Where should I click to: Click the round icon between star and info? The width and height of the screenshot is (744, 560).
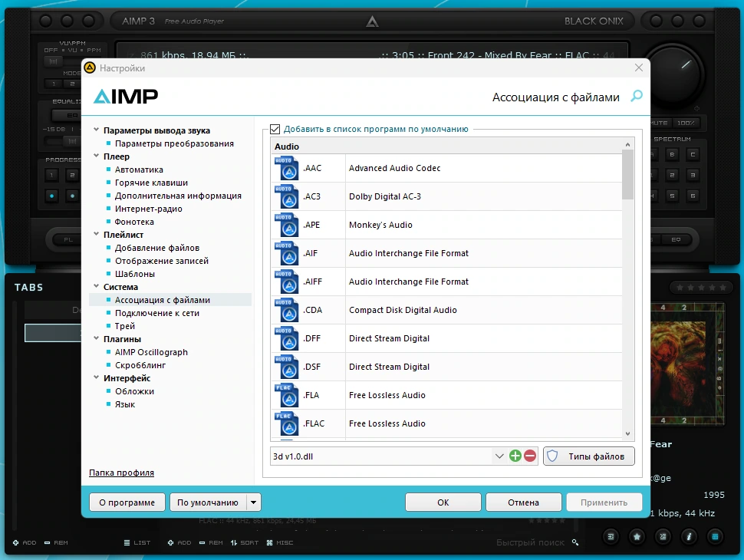tap(663, 536)
